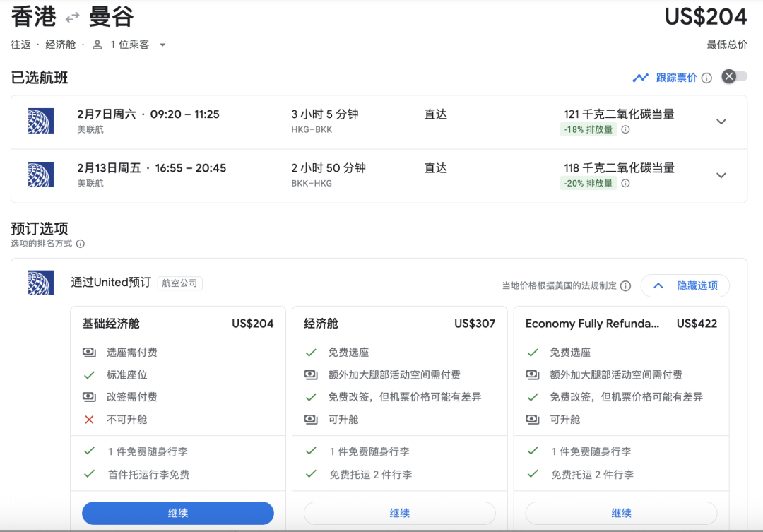Screen dimensions: 763x532
Task: Continue with 经济舱 US$307 fare
Action: (x=400, y=513)
